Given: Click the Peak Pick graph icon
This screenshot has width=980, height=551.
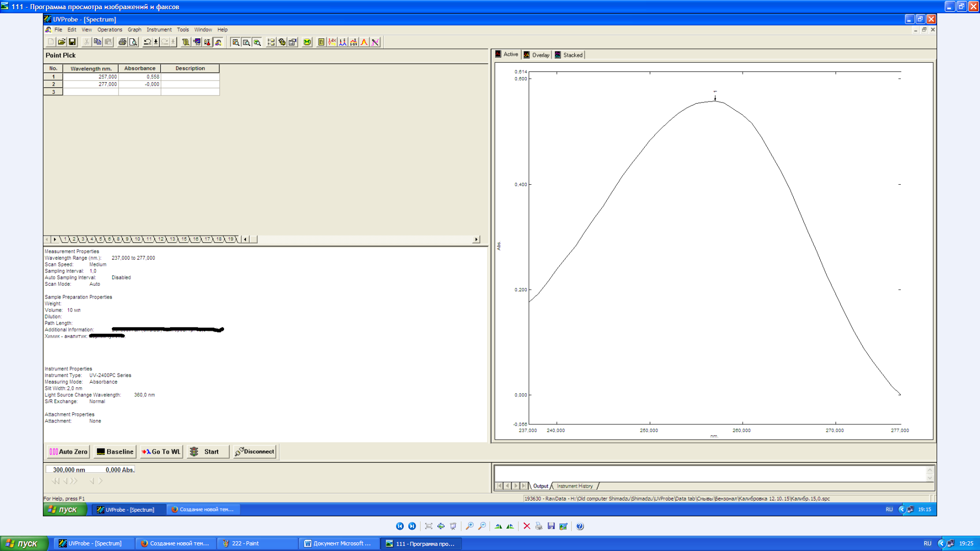Looking at the screenshot, I should (x=343, y=42).
